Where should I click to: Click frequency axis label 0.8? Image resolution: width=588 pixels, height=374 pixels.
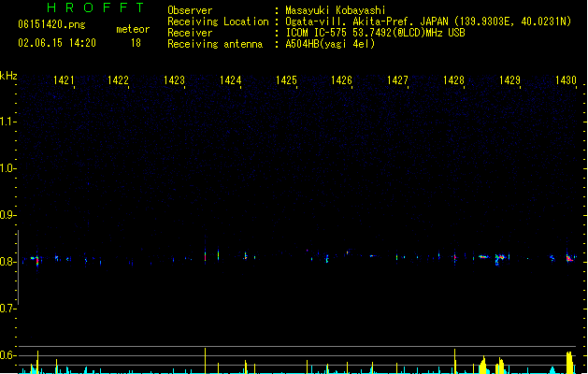[x=7, y=262]
